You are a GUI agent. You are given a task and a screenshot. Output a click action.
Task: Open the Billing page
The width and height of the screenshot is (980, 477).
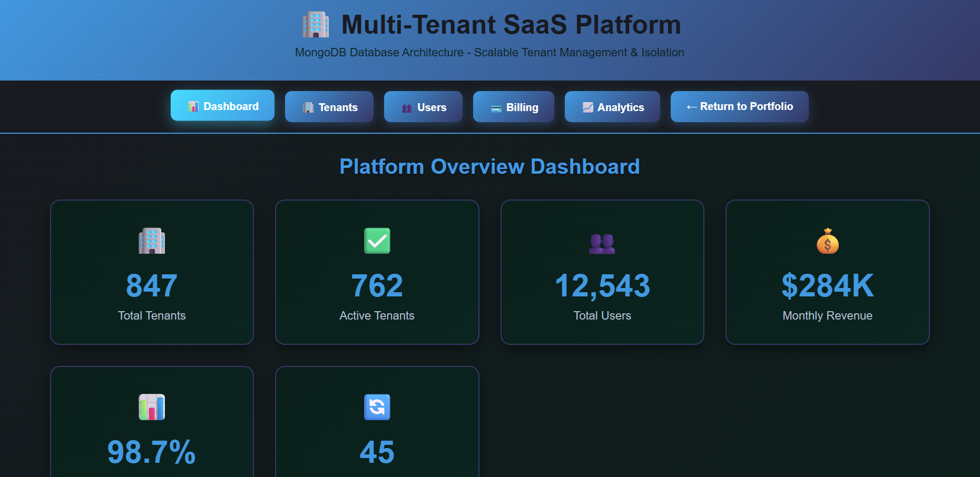pos(513,106)
